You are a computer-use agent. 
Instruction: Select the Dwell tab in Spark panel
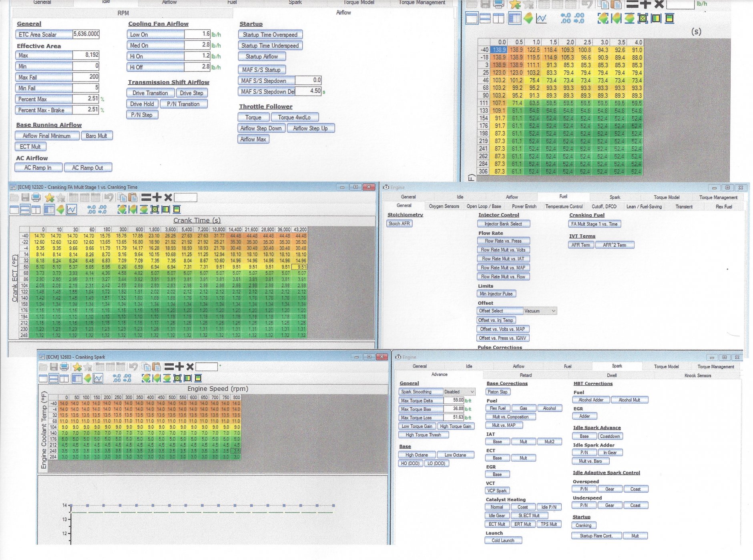611,375
